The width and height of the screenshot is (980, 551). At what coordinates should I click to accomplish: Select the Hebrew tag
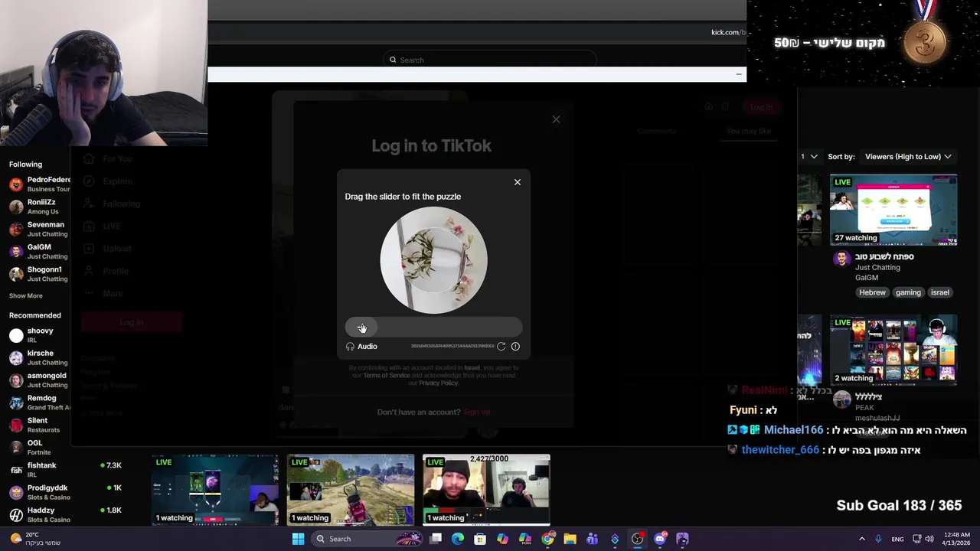(872, 292)
